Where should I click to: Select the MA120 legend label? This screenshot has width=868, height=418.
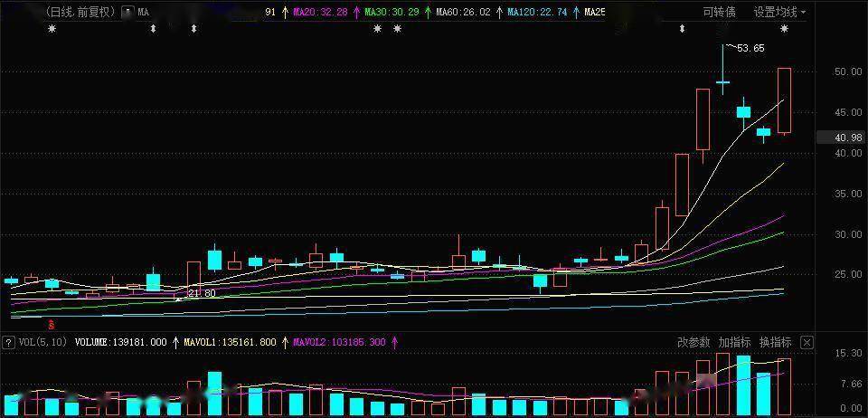pos(537,12)
